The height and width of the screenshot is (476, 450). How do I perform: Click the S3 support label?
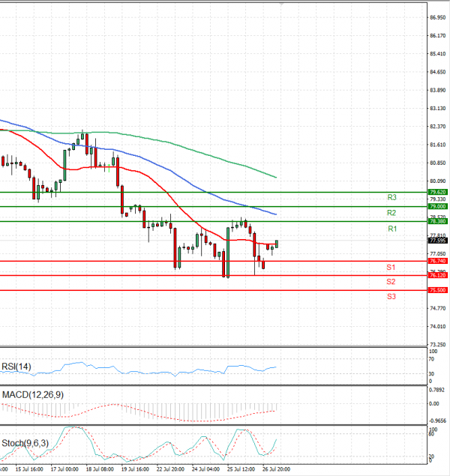(391, 297)
